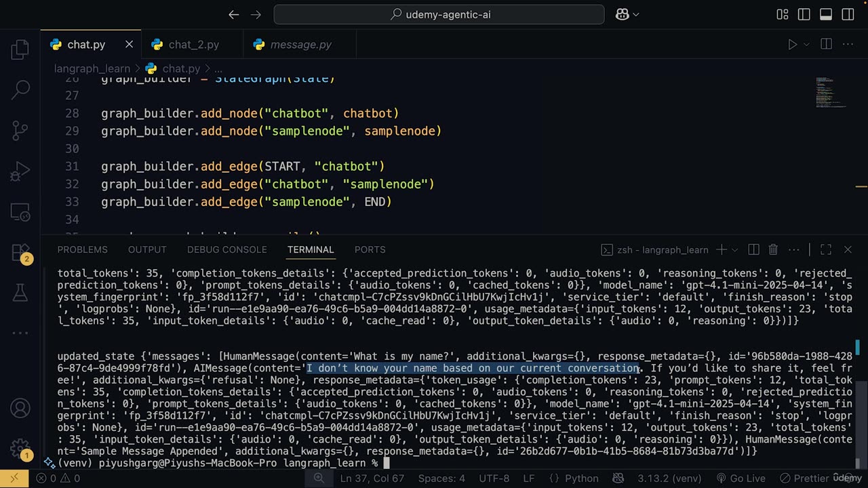Show errors and warnings count
The height and width of the screenshot is (488, 868).
(x=58, y=479)
